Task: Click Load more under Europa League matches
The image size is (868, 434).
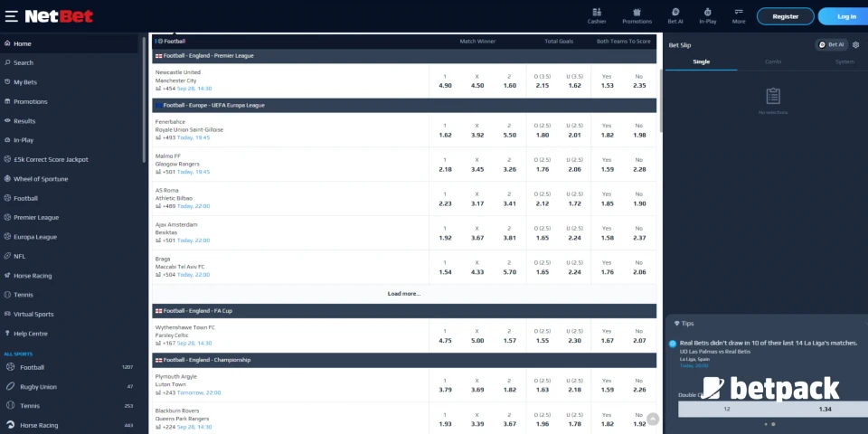Action: pyautogui.click(x=404, y=294)
